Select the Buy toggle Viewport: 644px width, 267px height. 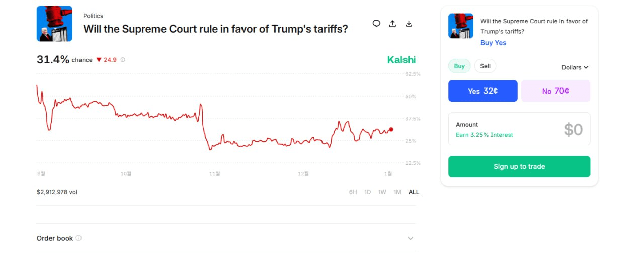459,66
